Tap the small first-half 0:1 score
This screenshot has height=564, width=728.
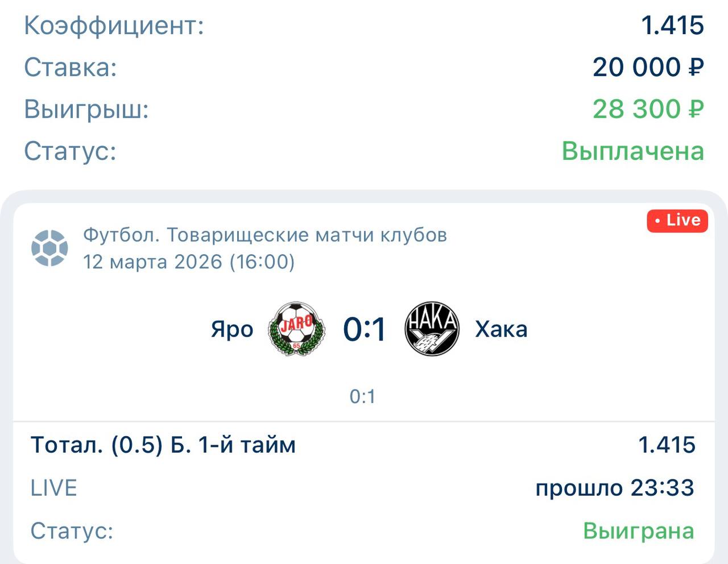coord(363,396)
